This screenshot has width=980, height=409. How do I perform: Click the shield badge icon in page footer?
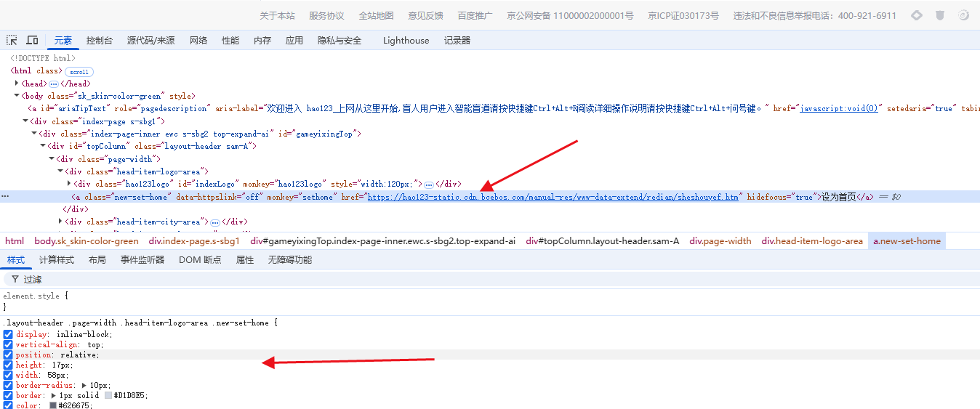[x=940, y=15]
